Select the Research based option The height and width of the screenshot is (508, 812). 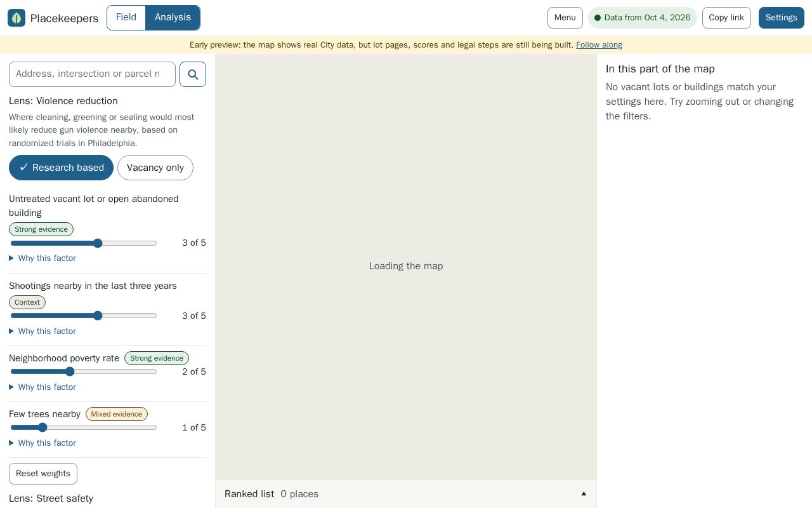61,168
